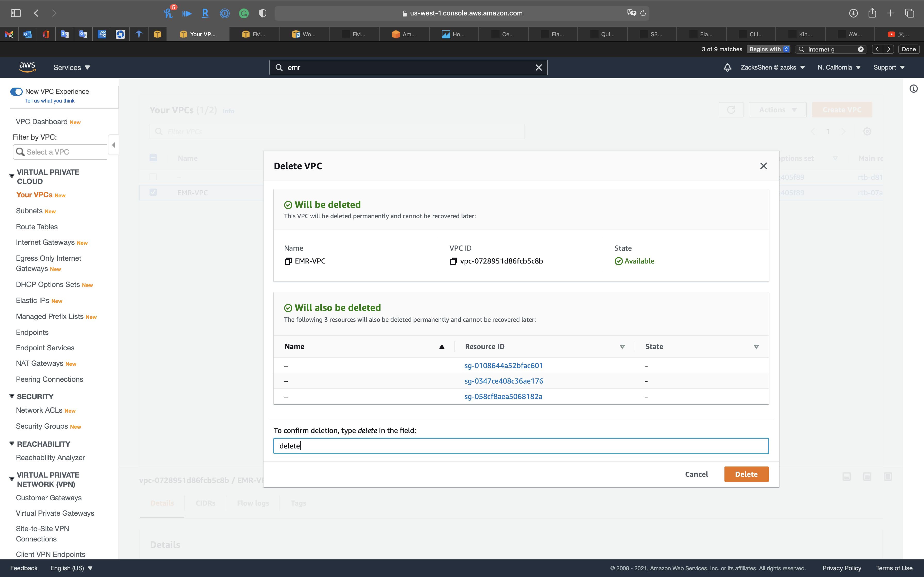Copy the VPC ID with copy icon

click(453, 261)
